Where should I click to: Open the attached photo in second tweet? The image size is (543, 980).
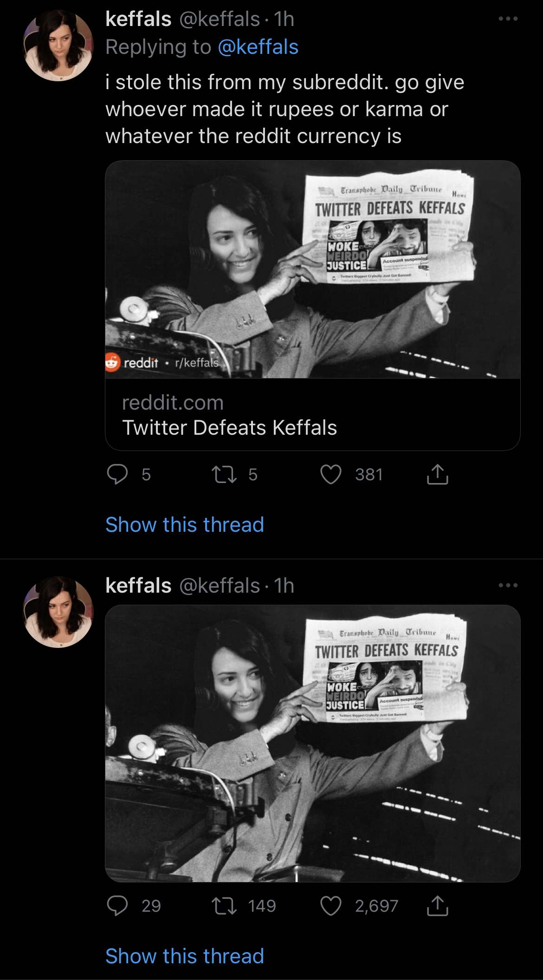pyautogui.click(x=313, y=744)
